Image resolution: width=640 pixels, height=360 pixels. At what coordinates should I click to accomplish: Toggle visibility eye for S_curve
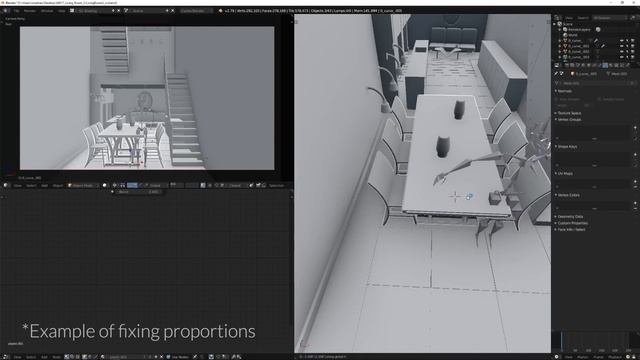622,40
